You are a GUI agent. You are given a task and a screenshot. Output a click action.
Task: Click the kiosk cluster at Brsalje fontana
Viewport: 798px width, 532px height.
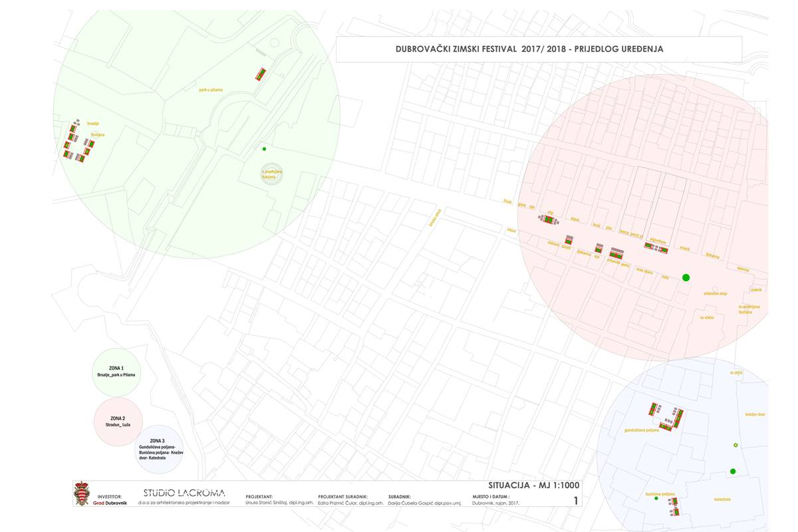point(78,142)
